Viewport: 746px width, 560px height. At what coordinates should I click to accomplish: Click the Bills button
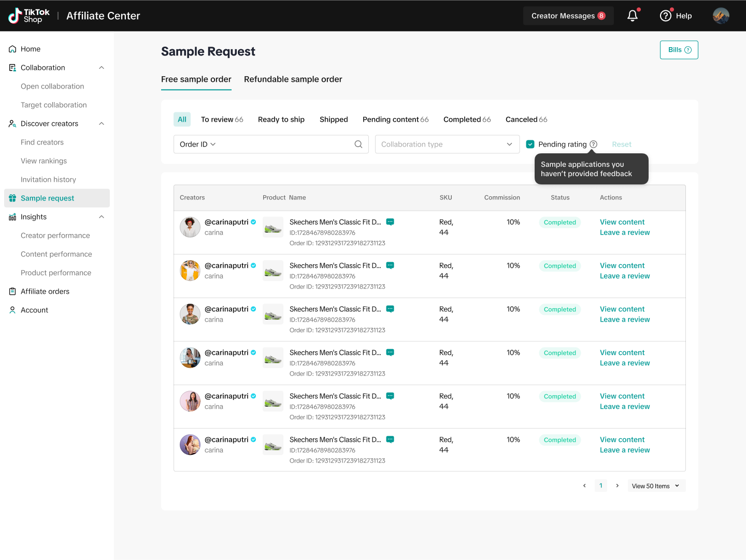tap(679, 50)
